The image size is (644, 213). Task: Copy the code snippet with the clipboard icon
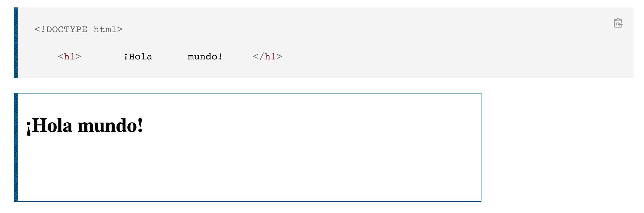click(618, 23)
